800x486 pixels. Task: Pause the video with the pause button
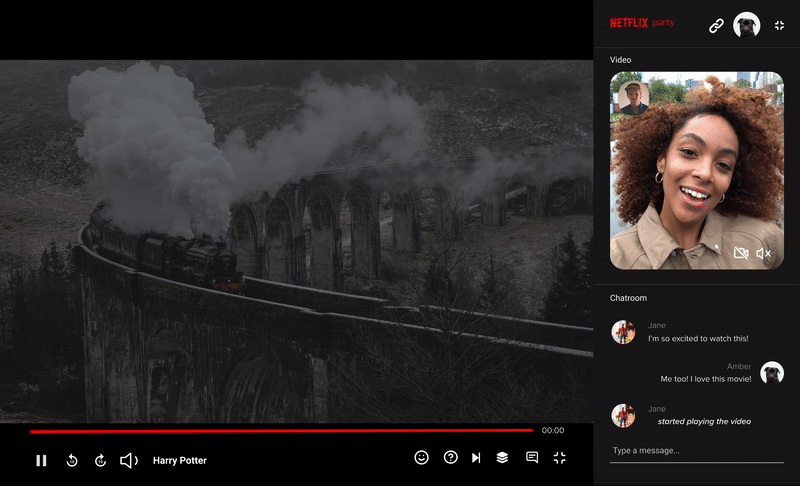pyautogui.click(x=41, y=461)
